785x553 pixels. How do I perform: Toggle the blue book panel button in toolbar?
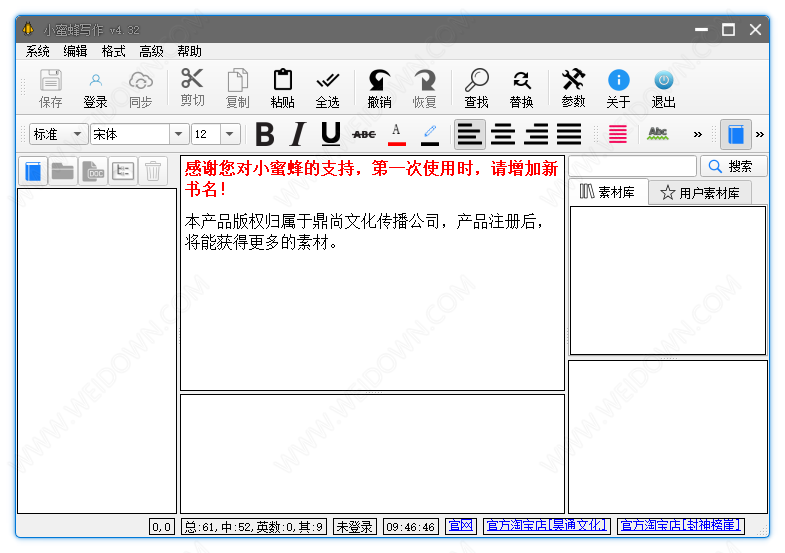(x=735, y=134)
